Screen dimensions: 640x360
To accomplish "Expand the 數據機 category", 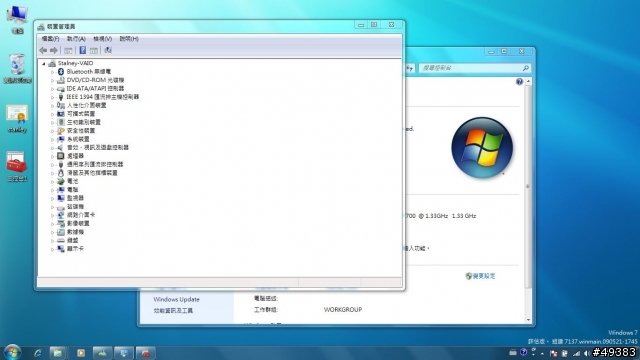I will (x=52, y=232).
